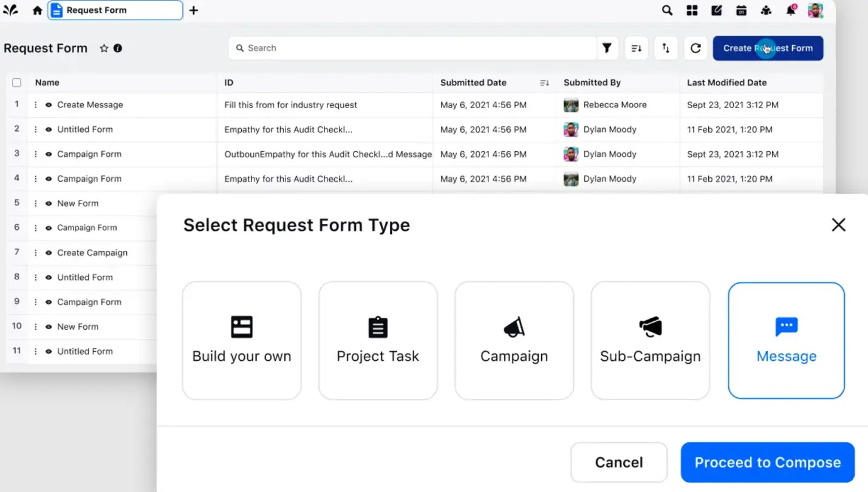Open row options for row 11 Untitled Form

[36, 351]
